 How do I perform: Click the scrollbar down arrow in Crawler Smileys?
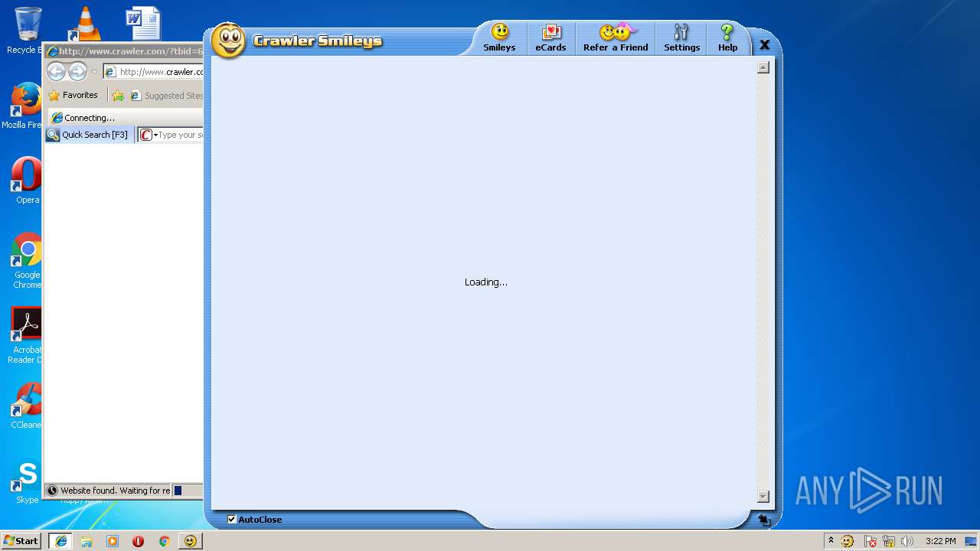point(763,497)
